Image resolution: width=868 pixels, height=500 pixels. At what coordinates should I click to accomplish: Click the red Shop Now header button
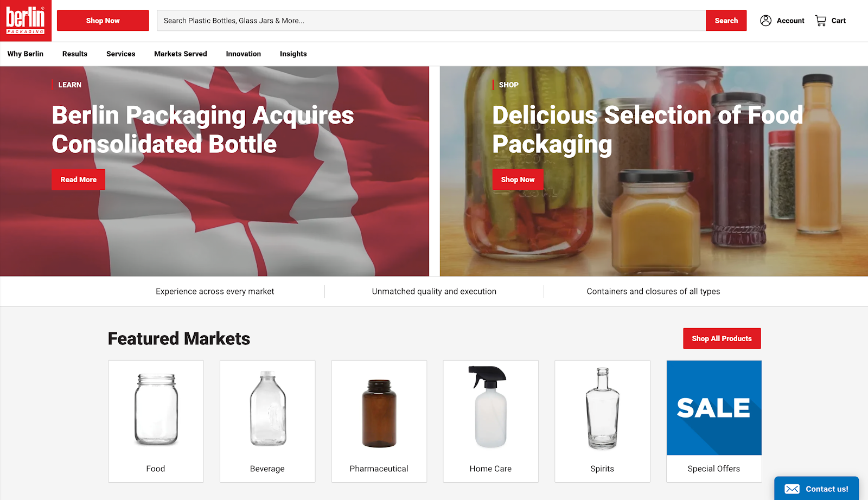coord(103,20)
